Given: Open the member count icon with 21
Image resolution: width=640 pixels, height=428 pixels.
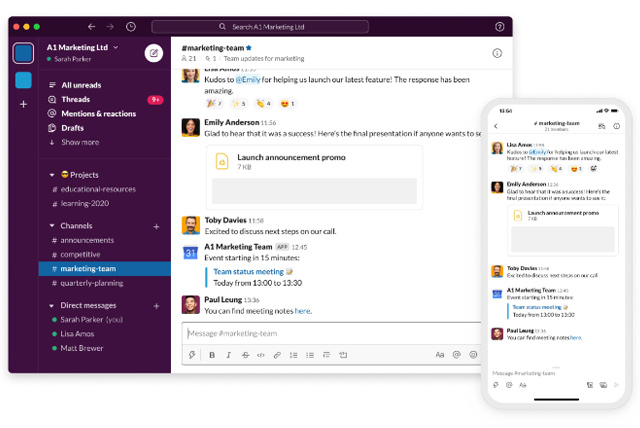Looking at the screenshot, I should [189, 58].
